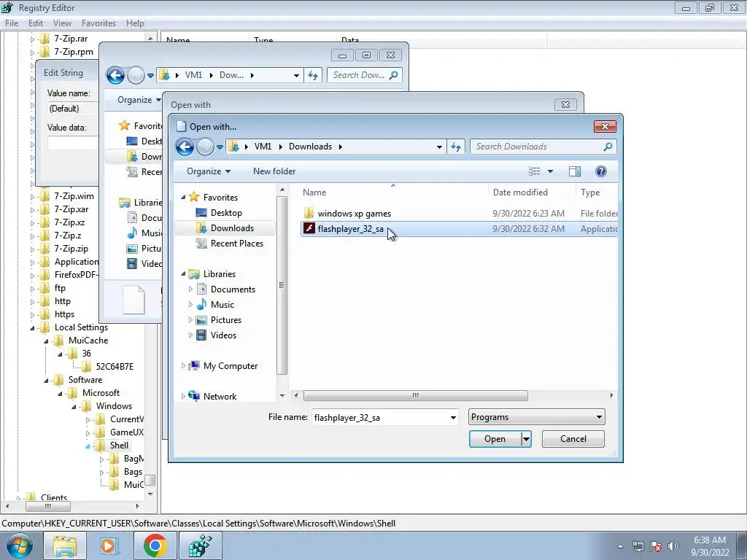Open recent pages dropdown beside nav arrows
The image size is (747, 560).
[220, 147]
